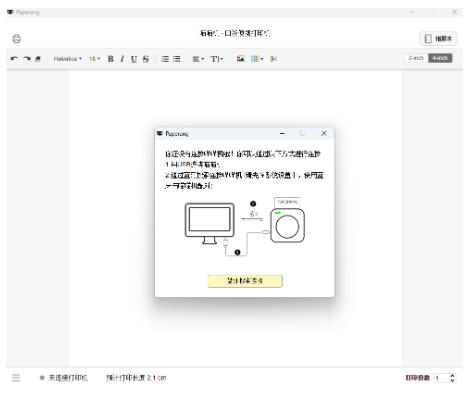Select the 4-inch paper width
Image resolution: width=464 pixels, height=396 pixels.
pos(440,58)
